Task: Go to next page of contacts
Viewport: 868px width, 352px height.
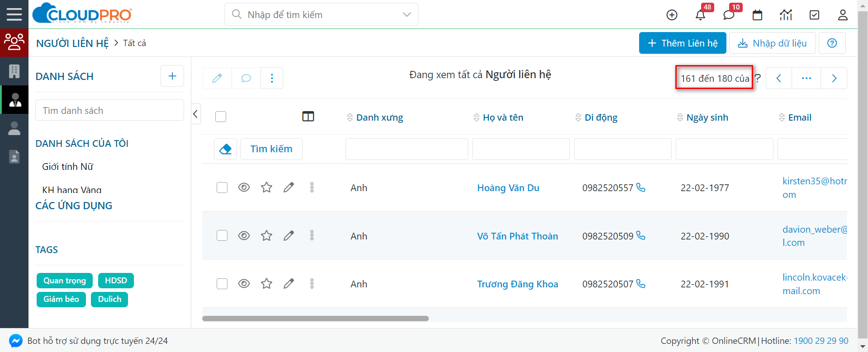Action: click(x=834, y=78)
